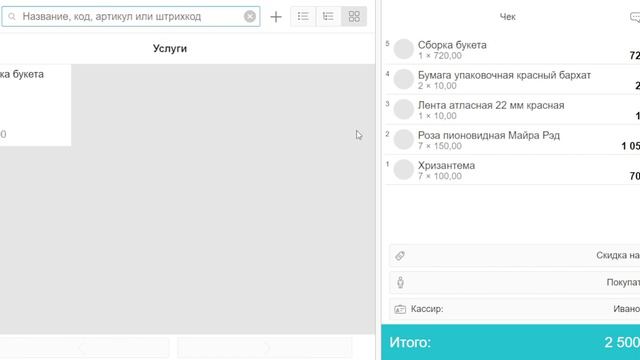Open the Кассир cashier field

pos(515,309)
